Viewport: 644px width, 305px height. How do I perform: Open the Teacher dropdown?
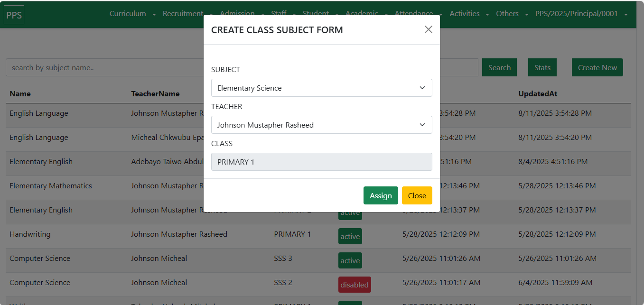321,125
